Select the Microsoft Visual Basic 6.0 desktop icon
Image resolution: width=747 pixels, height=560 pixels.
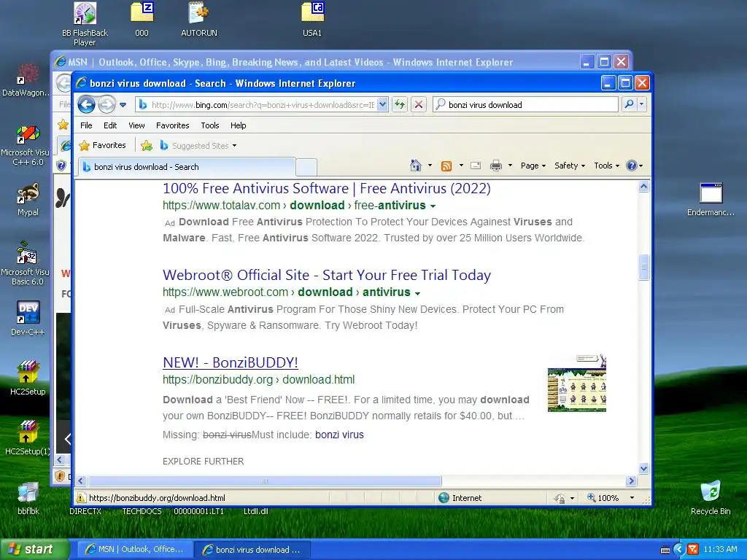(x=26, y=263)
